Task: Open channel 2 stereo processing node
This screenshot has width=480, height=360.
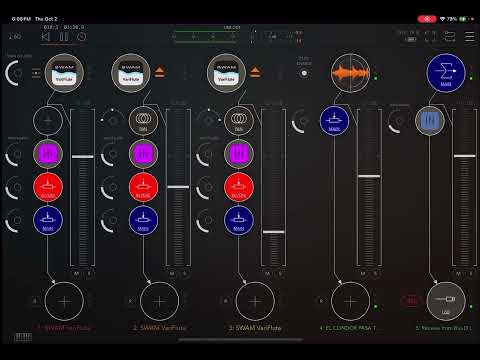Action: point(143,121)
